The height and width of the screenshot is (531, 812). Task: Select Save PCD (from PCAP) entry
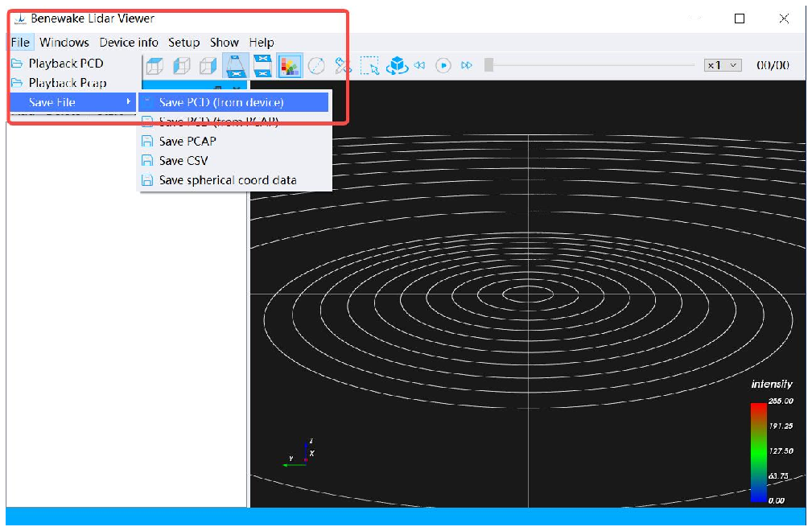234,122
